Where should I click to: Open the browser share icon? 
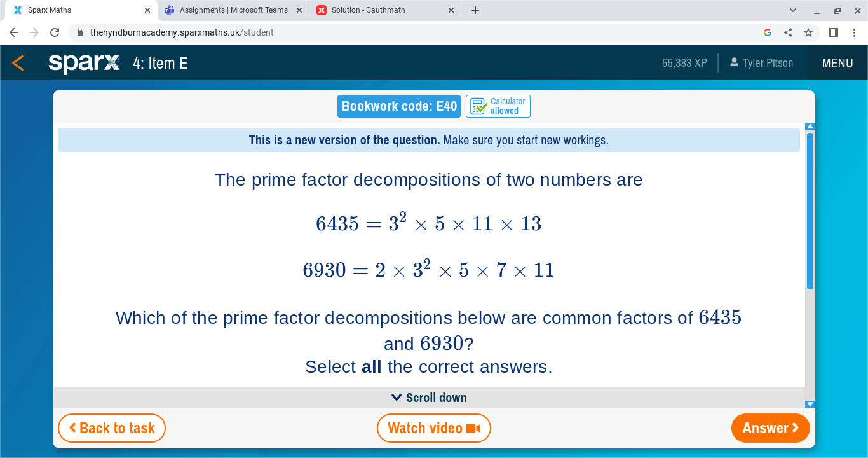(x=787, y=32)
